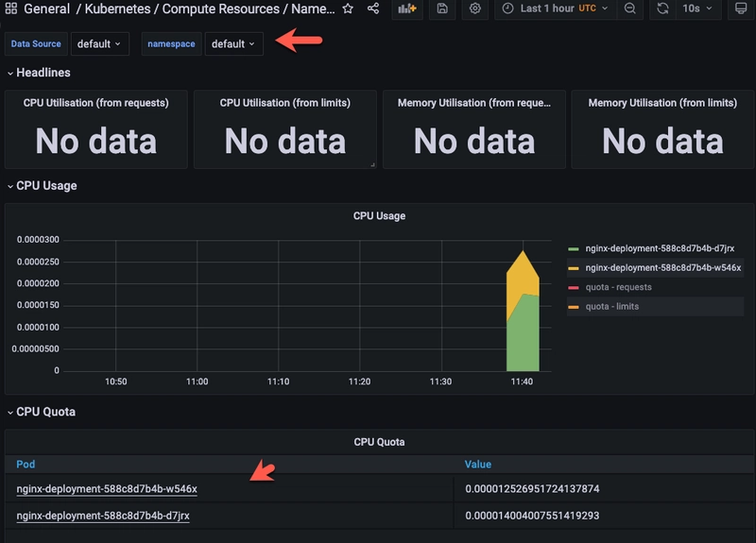The width and height of the screenshot is (756, 543).
Task: Open the Last 1 hour time picker
Action: click(x=554, y=8)
